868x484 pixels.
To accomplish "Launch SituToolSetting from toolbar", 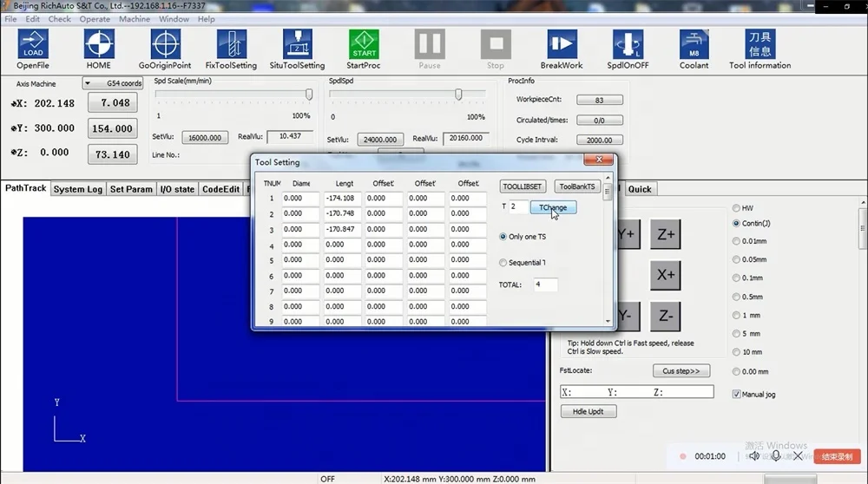I will pyautogui.click(x=297, y=43).
